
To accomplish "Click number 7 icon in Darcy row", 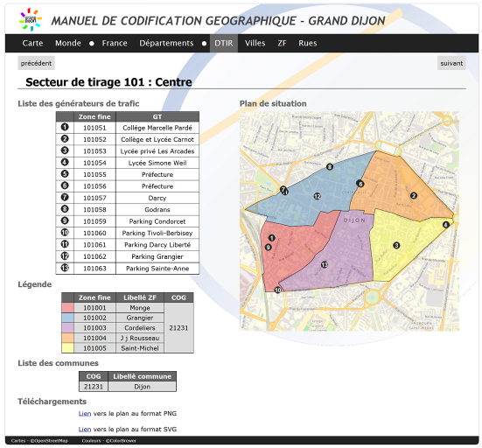I will 65,197.
